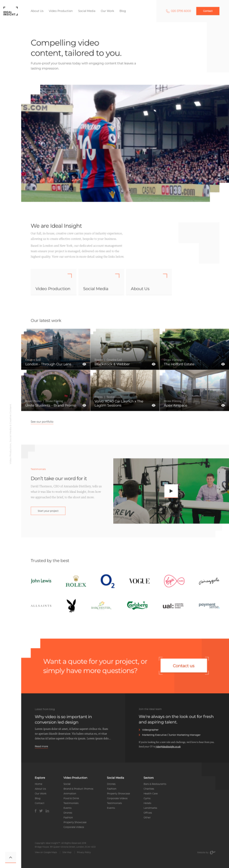Click Health Care in Sectors column
Viewport: 229px width, 868px height.
[x=151, y=793]
